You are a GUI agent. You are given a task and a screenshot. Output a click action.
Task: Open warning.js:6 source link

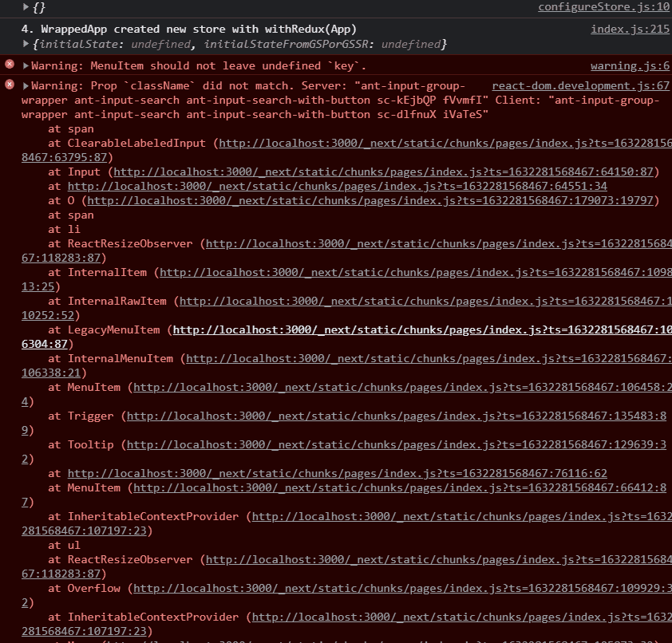(630, 66)
